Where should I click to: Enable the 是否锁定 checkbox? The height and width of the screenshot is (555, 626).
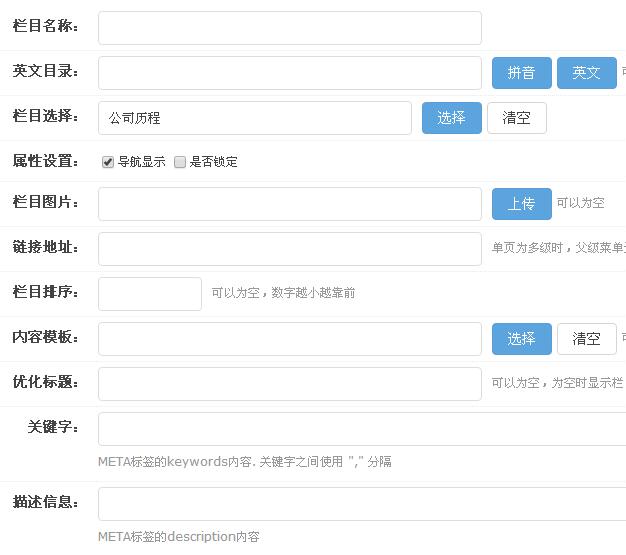180,162
